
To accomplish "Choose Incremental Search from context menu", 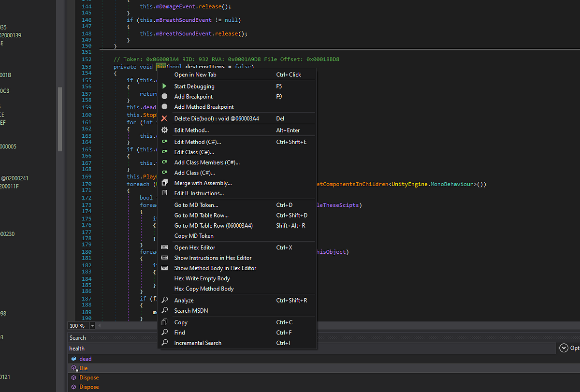I will (x=198, y=343).
